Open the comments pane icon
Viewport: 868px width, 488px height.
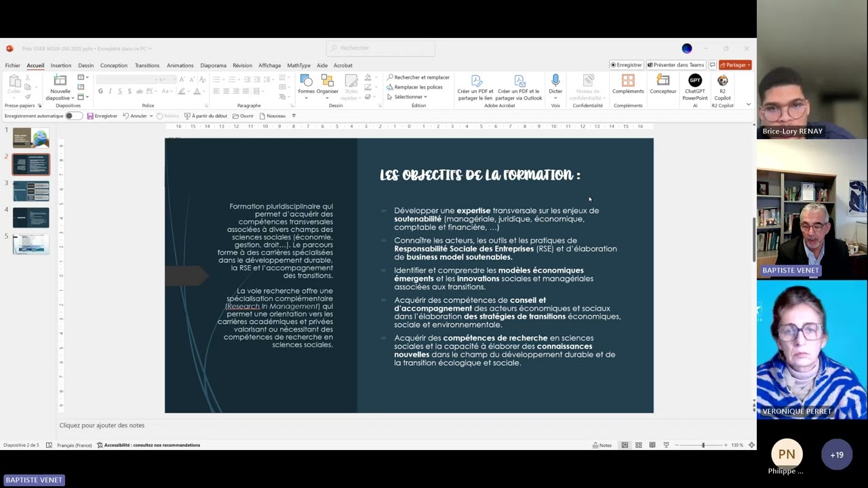pos(712,65)
